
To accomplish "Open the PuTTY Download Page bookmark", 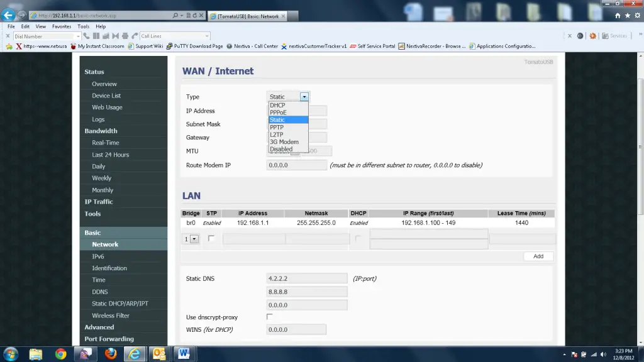I will tap(195, 47).
